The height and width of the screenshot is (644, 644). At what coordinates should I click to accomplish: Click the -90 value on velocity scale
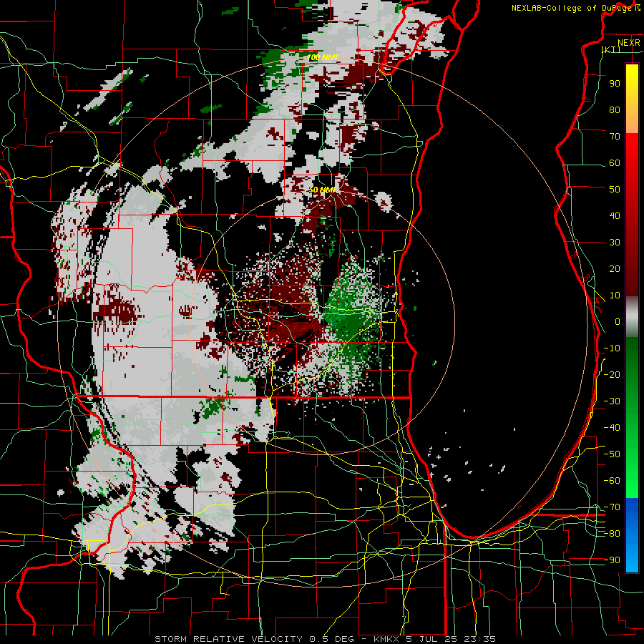pyautogui.click(x=612, y=560)
